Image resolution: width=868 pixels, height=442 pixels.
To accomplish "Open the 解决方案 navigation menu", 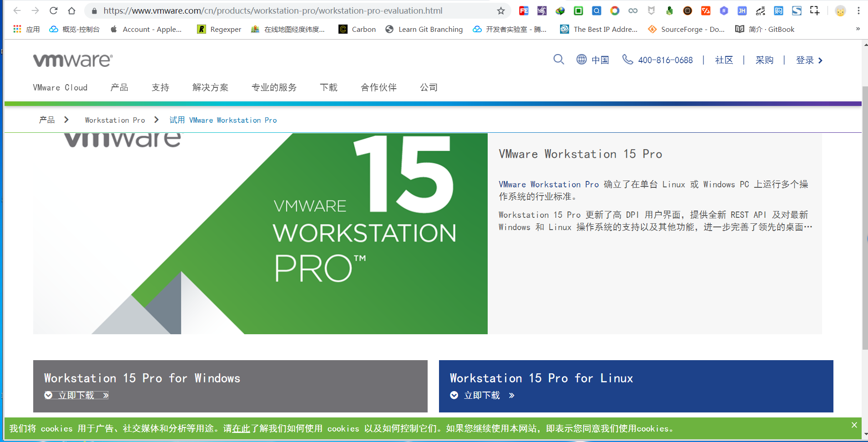I will tap(210, 87).
